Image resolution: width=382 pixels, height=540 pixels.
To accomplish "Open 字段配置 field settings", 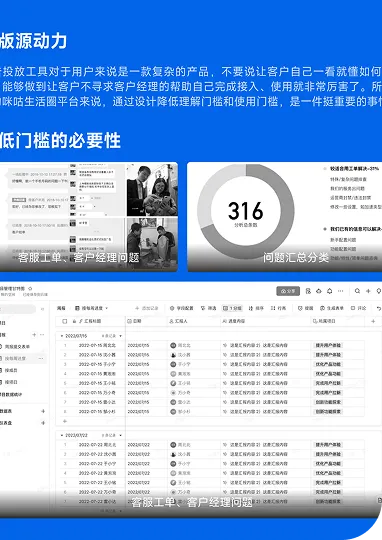I will click(182, 308).
